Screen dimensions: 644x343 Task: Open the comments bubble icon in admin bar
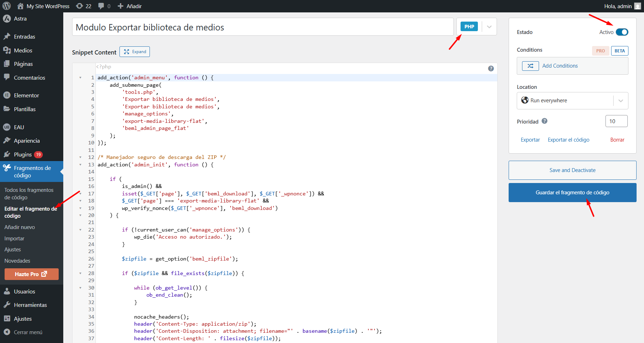coord(101,6)
